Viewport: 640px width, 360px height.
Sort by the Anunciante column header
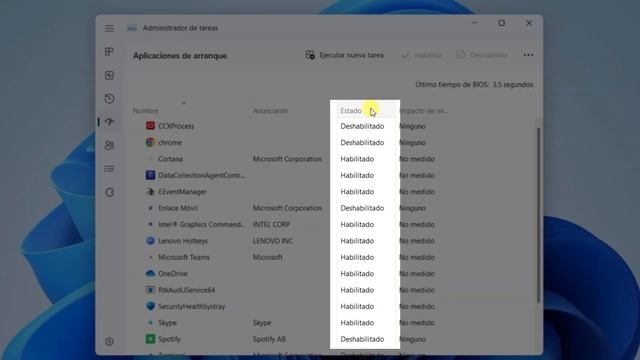[x=270, y=111]
